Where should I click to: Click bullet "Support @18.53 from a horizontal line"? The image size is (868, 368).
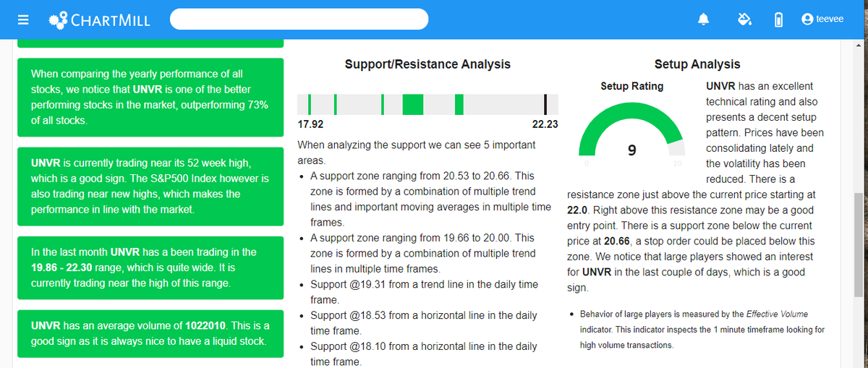(x=424, y=323)
